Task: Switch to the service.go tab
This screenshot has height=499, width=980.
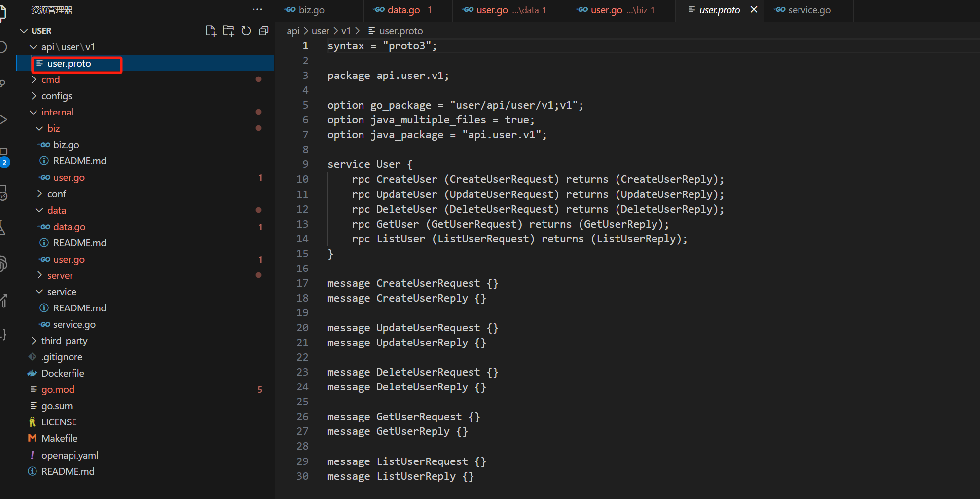Action: [809, 10]
